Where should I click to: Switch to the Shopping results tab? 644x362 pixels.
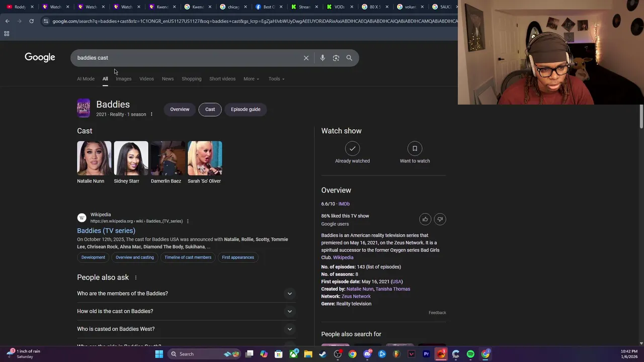tap(191, 79)
